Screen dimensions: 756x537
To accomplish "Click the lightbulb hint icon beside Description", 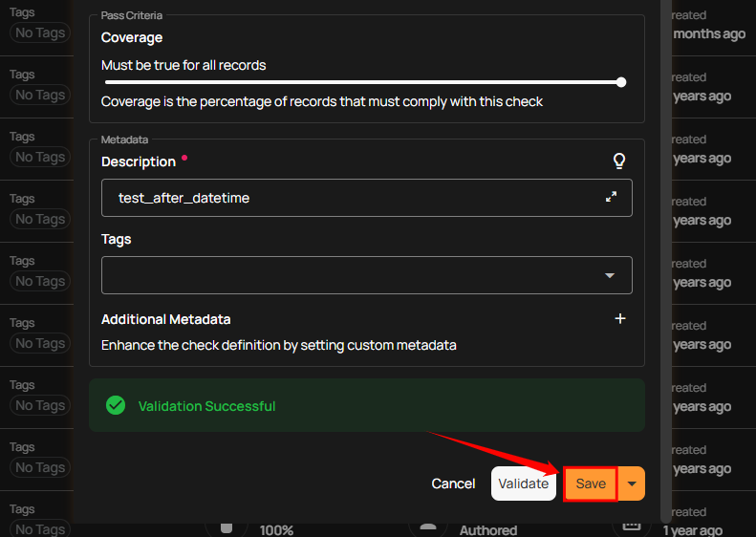I will (619, 161).
